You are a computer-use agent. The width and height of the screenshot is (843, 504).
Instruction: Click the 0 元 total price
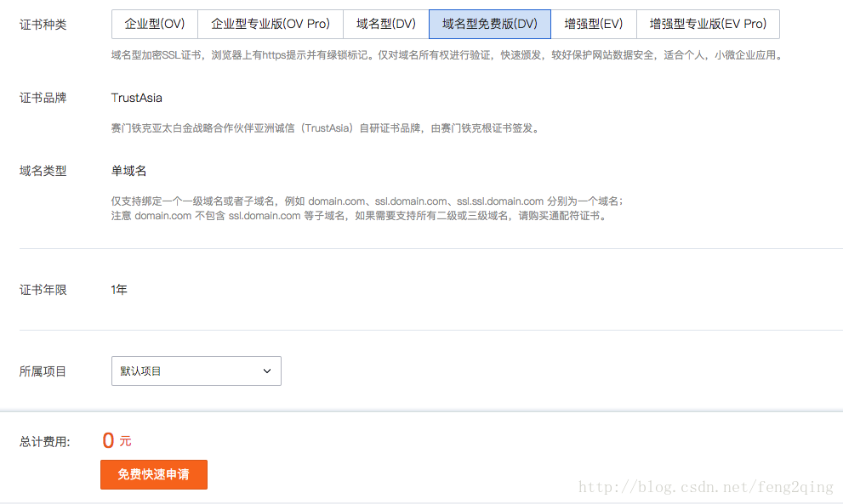(117, 440)
